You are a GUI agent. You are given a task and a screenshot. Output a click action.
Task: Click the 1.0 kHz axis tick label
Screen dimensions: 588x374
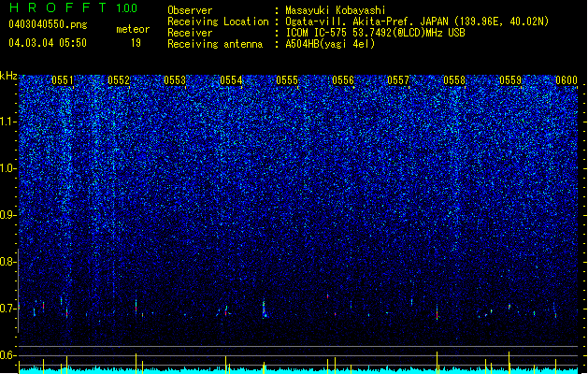click(x=8, y=168)
